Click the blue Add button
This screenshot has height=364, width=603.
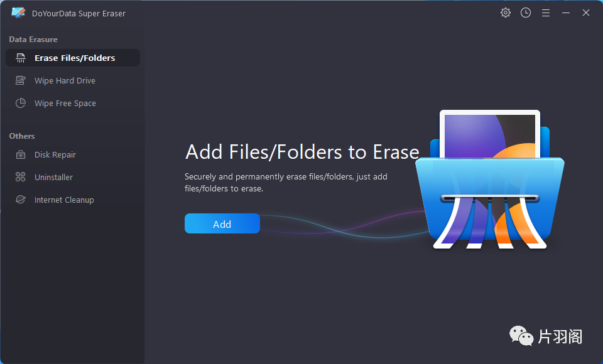pyautogui.click(x=222, y=223)
